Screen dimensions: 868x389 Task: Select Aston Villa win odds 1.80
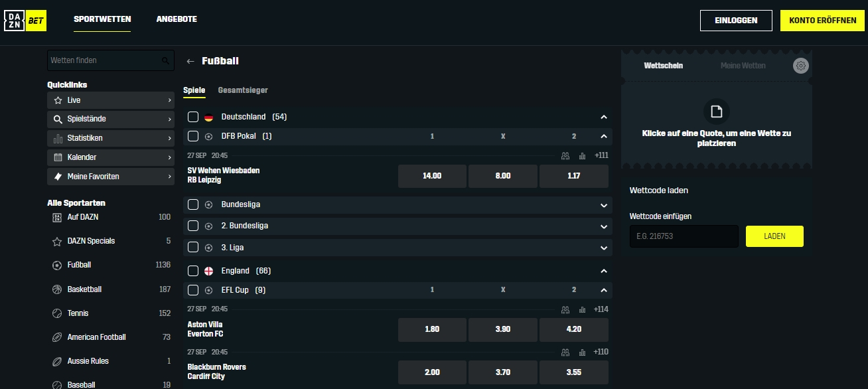(x=432, y=329)
